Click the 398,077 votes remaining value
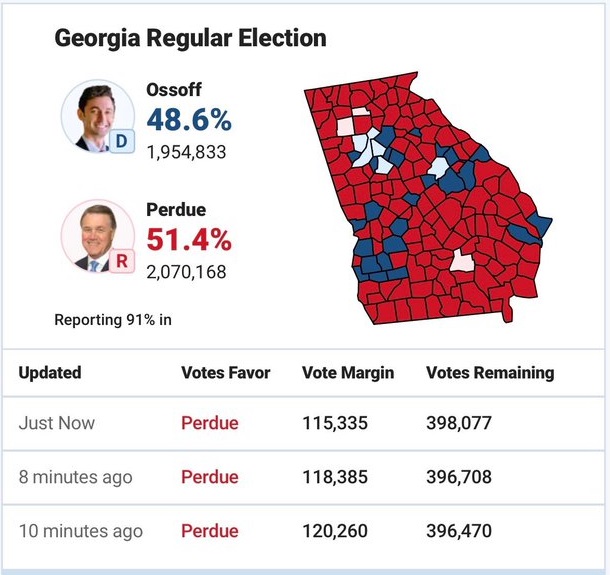Screen dimensions: 610x575 coord(459,423)
